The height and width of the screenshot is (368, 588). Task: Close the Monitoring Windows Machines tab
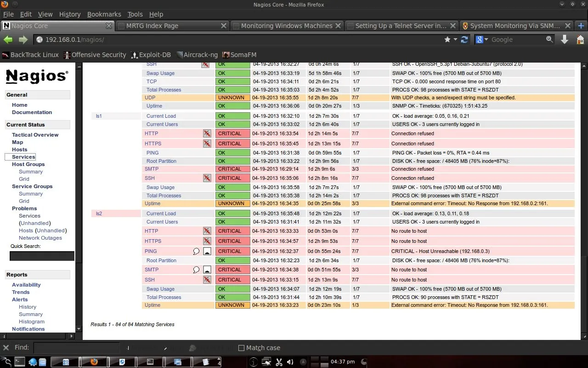[338, 26]
